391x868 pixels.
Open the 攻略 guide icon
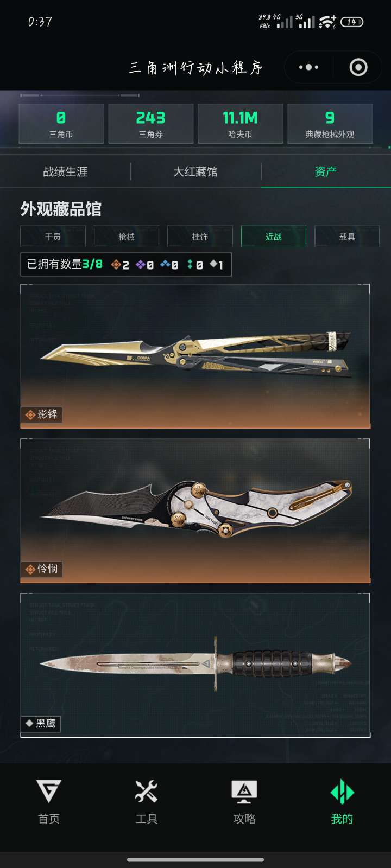point(244,792)
